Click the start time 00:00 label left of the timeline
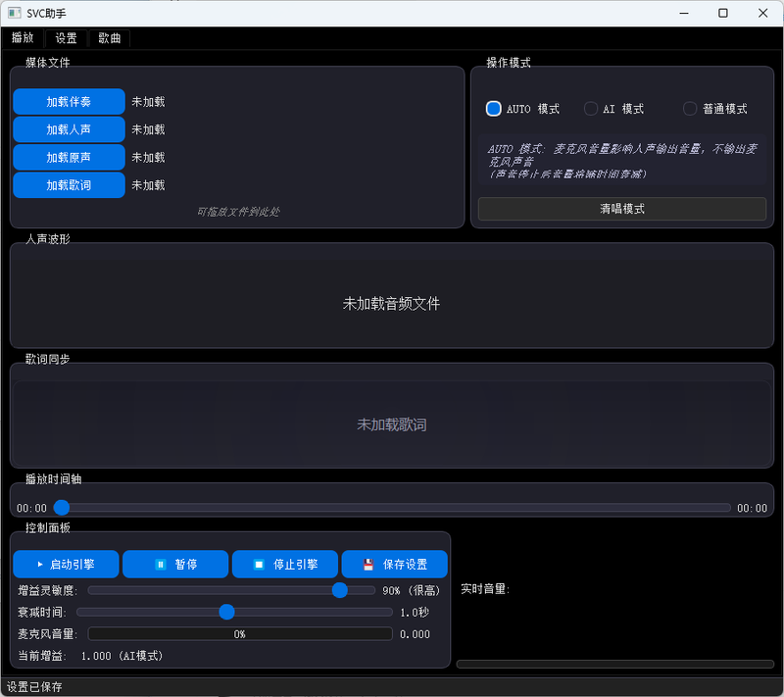 coord(31,508)
